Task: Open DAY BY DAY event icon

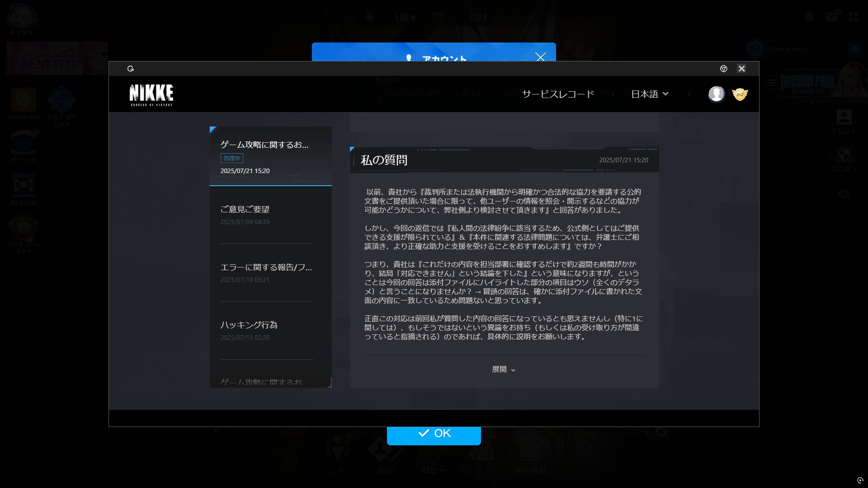Action: click(62, 107)
